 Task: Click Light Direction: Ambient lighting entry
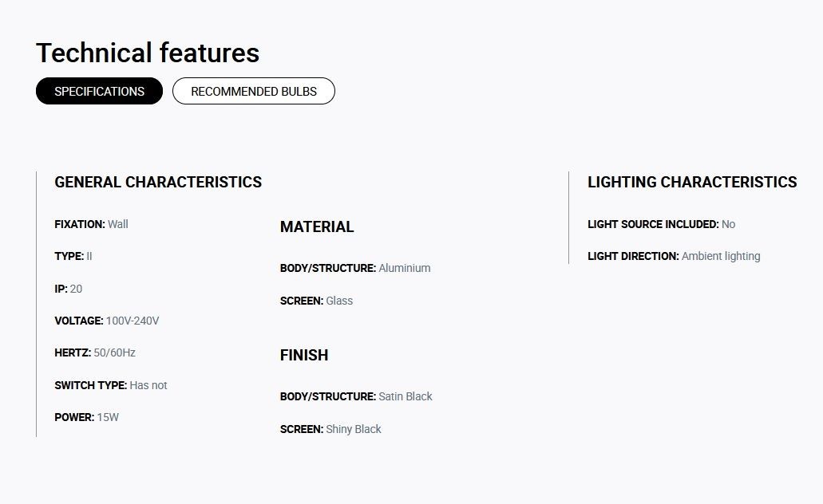point(674,257)
